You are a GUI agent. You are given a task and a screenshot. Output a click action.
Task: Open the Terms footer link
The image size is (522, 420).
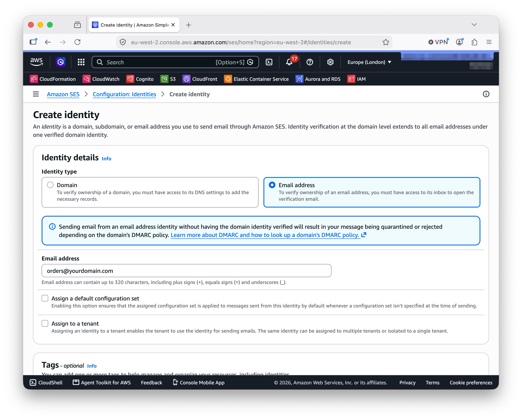click(432, 382)
